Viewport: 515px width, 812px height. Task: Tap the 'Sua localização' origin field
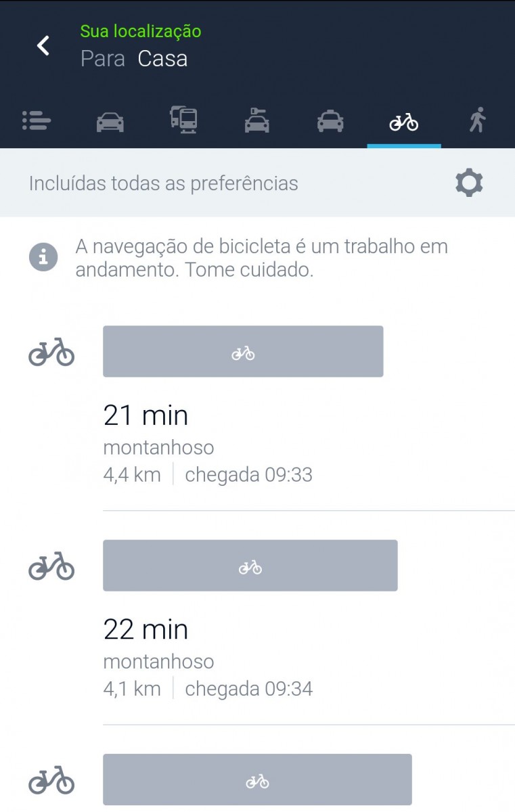(x=141, y=31)
